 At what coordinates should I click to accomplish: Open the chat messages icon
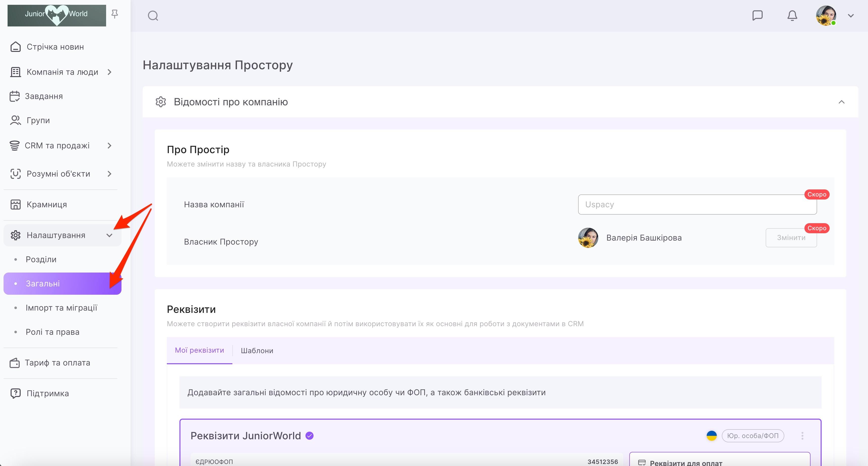click(757, 15)
